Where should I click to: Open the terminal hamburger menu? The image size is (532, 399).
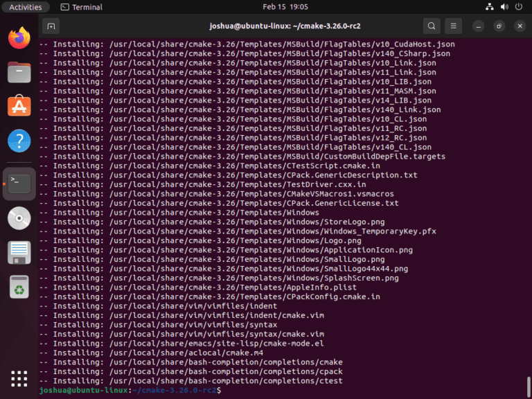pos(454,26)
